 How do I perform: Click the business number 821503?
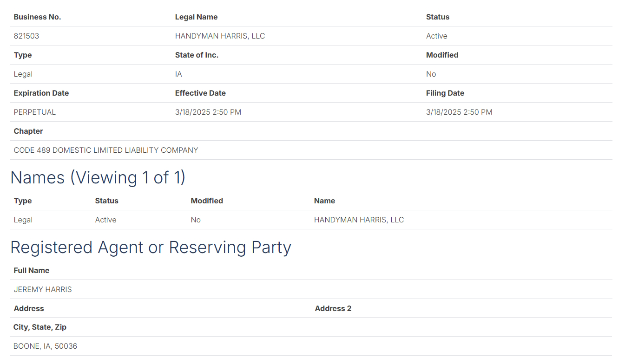click(x=26, y=36)
